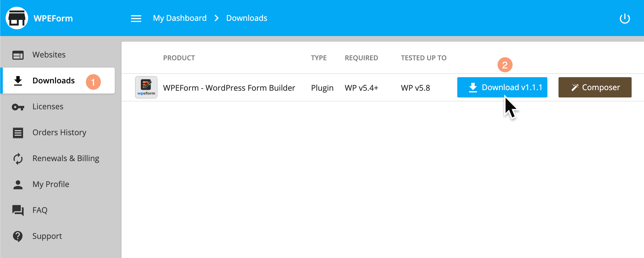Click the TYPE column header
Screen dimensions: 644x258
point(319,58)
